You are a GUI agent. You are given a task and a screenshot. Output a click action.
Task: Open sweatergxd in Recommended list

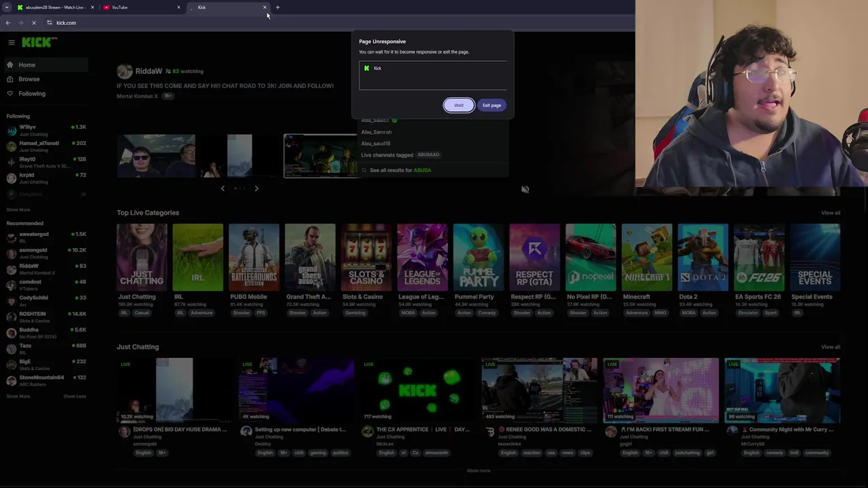click(46, 237)
